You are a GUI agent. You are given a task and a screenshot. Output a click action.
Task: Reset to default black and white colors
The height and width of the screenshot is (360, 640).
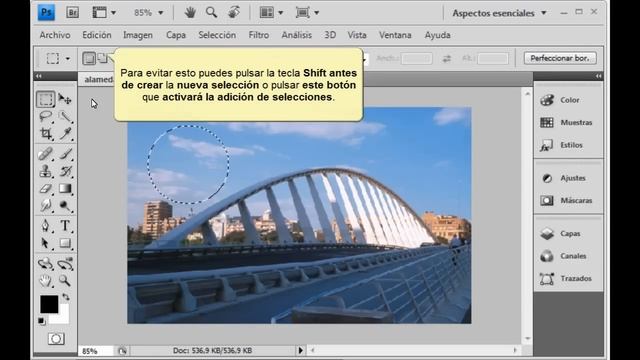tap(41, 321)
